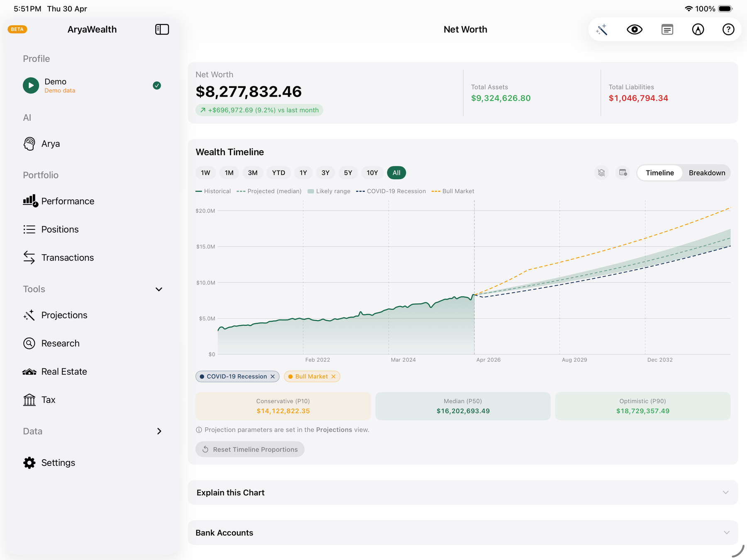Select the 3M time range
The height and width of the screenshot is (560, 747).
pos(253,173)
